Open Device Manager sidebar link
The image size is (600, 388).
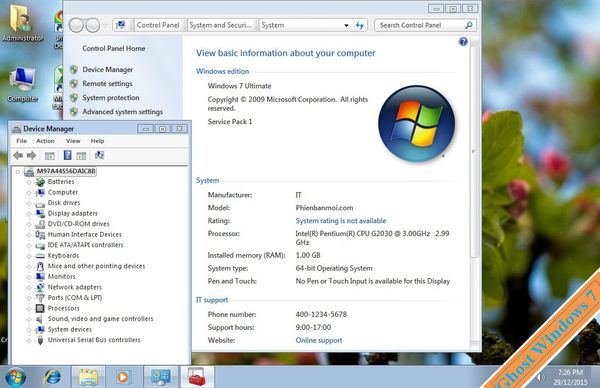pyautogui.click(x=108, y=70)
